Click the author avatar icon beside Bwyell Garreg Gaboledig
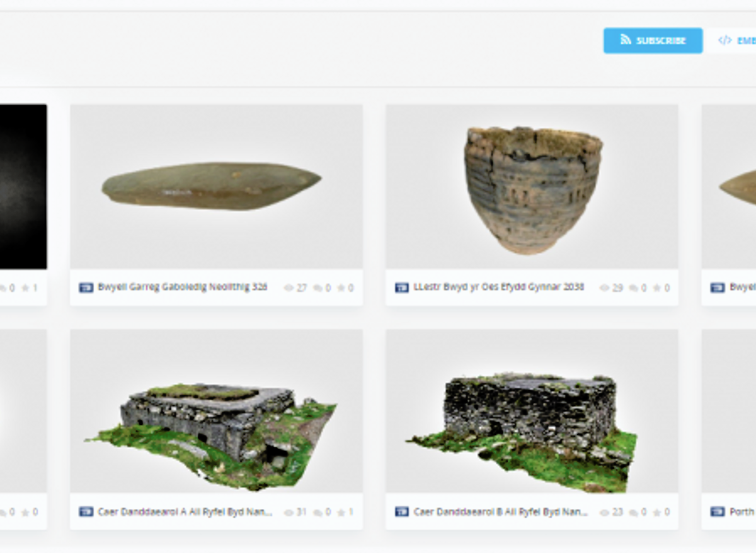 (x=86, y=288)
